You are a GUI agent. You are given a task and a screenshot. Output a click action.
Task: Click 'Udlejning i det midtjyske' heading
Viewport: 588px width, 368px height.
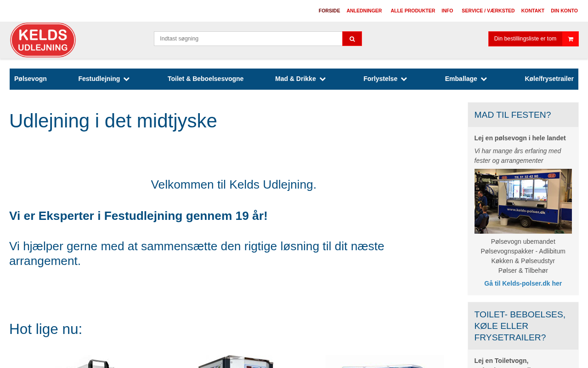click(x=113, y=121)
